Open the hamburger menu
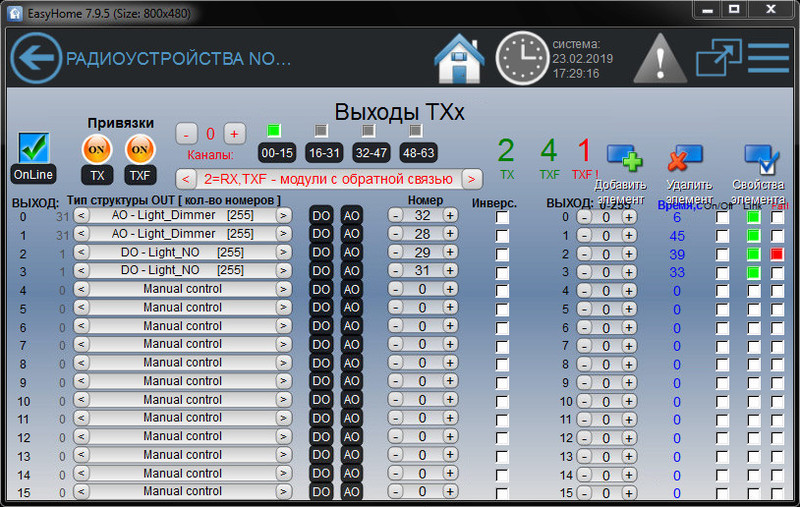Viewport: 800px width, 507px height. [768, 58]
